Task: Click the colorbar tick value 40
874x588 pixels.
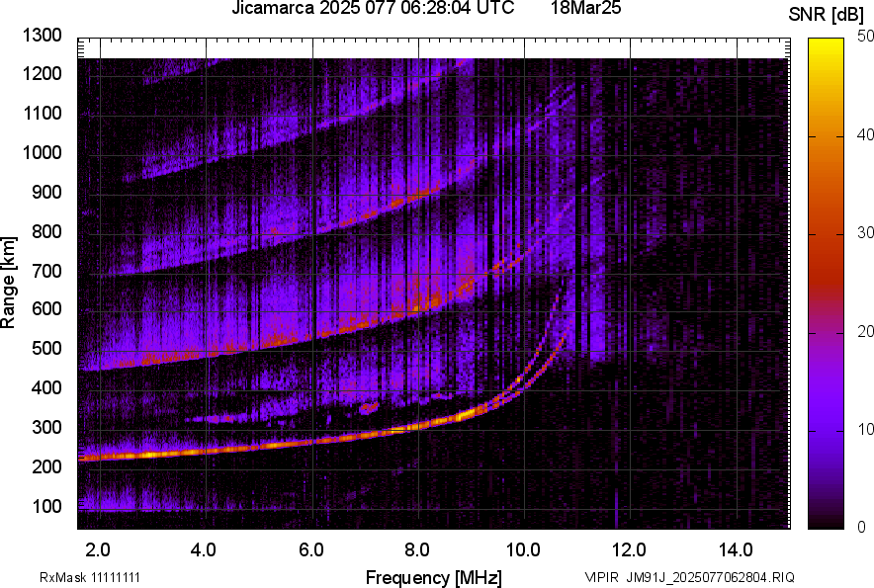Action: (866, 134)
